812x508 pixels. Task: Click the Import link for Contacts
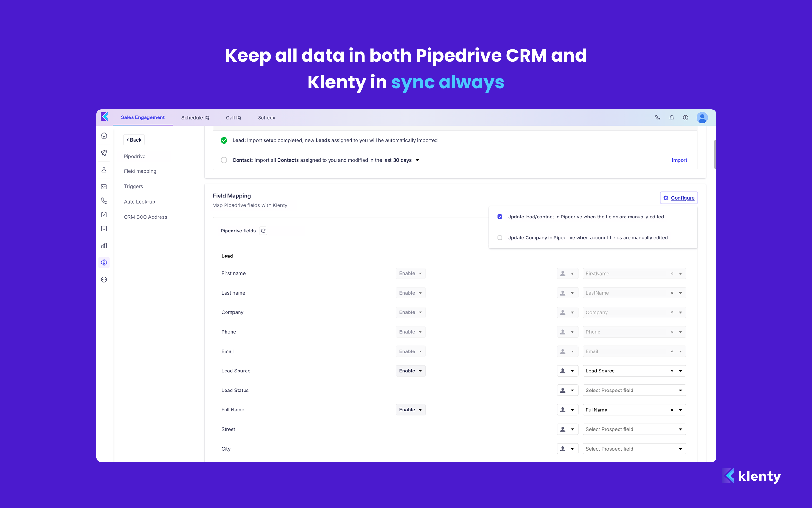coord(679,160)
